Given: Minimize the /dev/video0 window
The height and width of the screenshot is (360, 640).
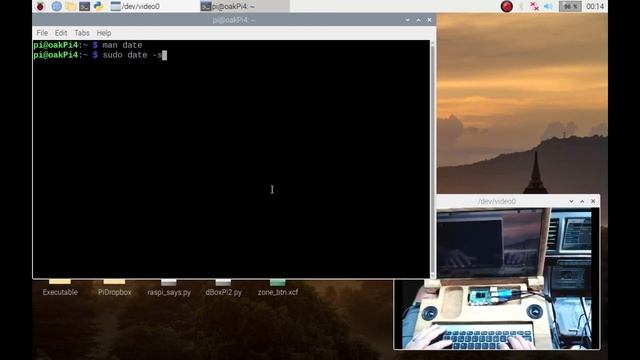Looking at the screenshot, I should coord(571,201).
